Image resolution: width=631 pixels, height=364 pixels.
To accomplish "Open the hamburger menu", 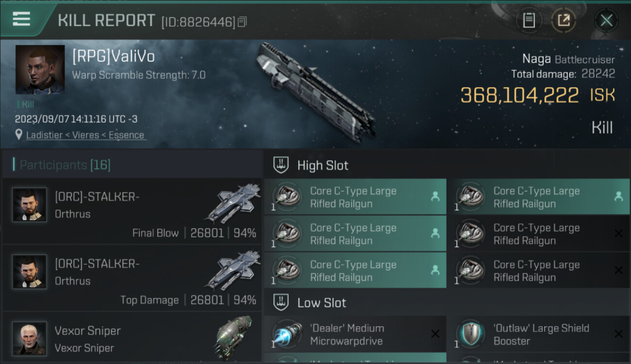I will 21,19.
